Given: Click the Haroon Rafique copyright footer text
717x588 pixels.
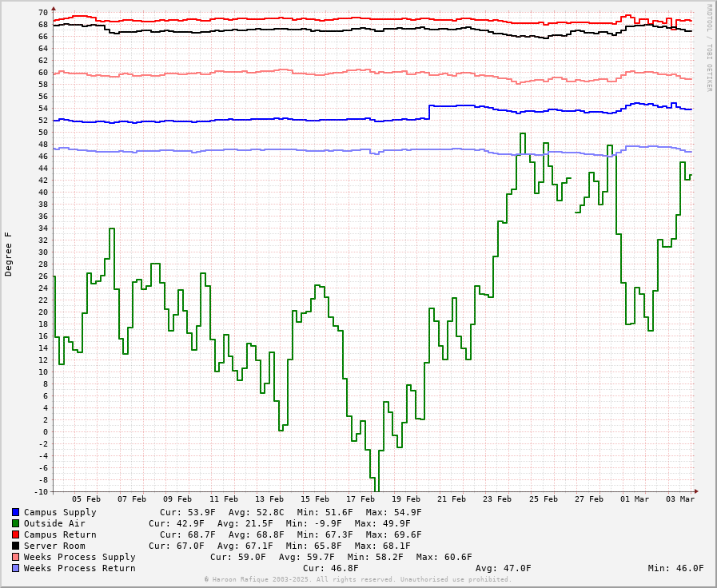Looking at the screenshot, I should 358,579.
